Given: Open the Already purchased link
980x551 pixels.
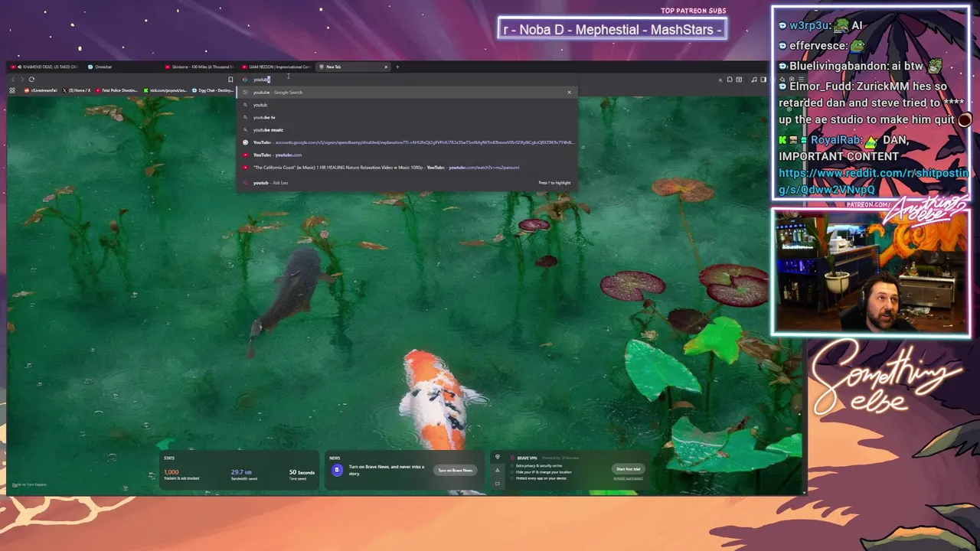Looking at the screenshot, I should (x=628, y=478).
